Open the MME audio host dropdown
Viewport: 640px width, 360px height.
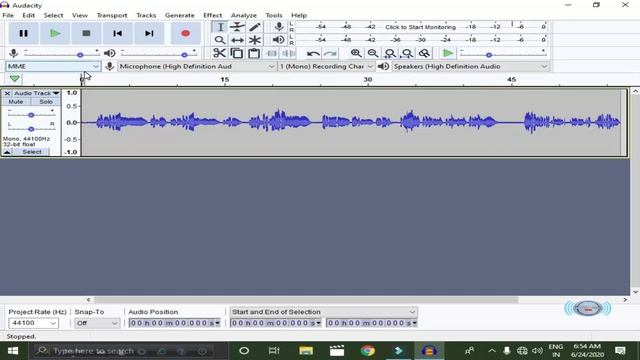click(x=53, y=66)
